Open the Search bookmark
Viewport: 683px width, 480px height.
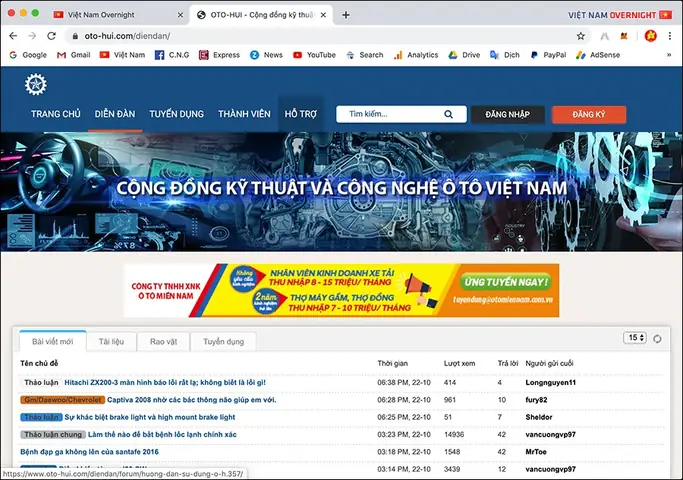point(365,55)
